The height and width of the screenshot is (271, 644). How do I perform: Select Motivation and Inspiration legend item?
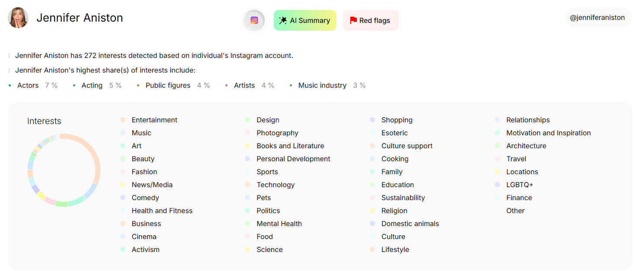coord(548,133)
